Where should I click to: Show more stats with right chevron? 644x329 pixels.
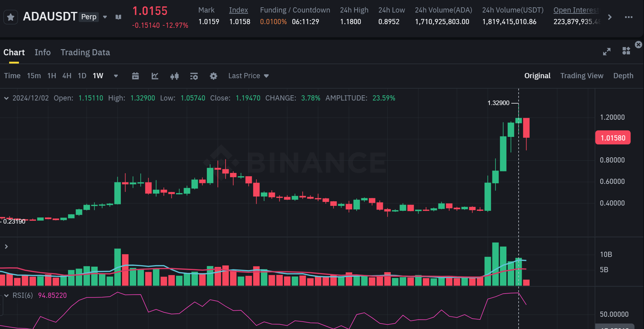610,17
